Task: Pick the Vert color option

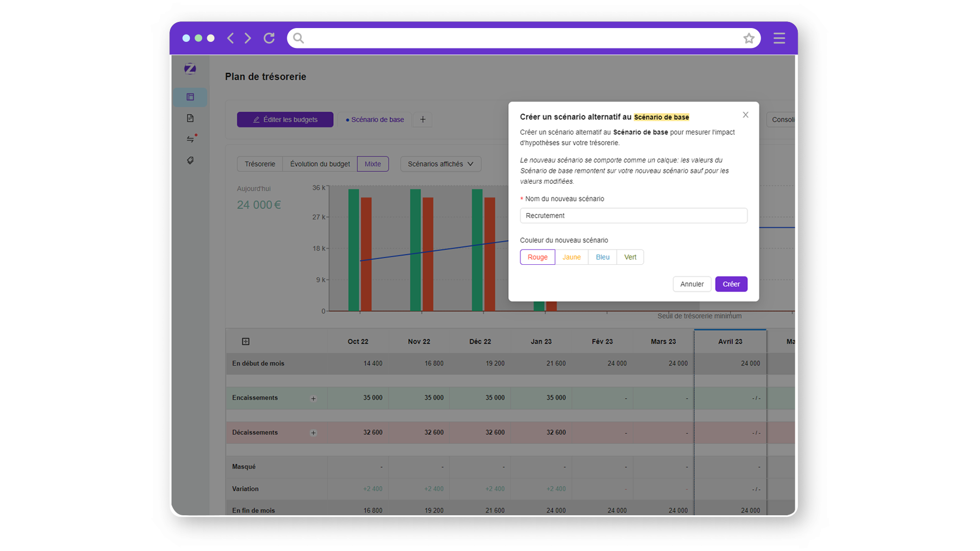Action: click(x=630, y=257)
